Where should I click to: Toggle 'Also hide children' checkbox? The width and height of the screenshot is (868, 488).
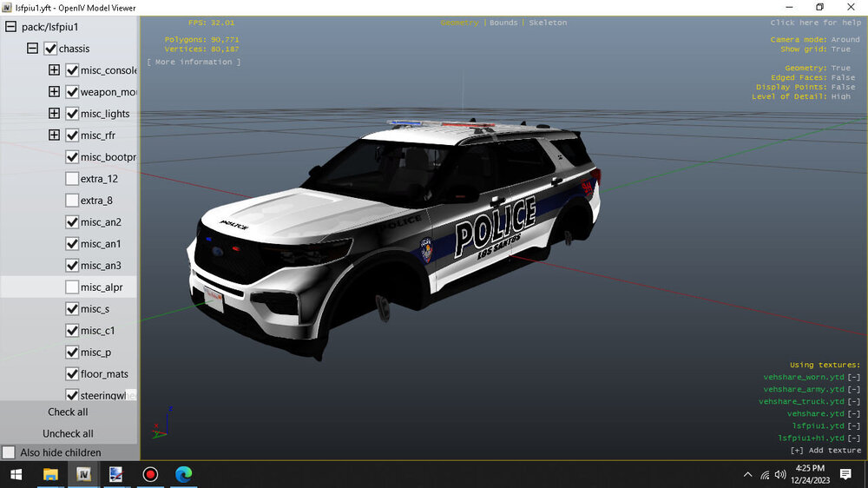click(x=9, y=452)
